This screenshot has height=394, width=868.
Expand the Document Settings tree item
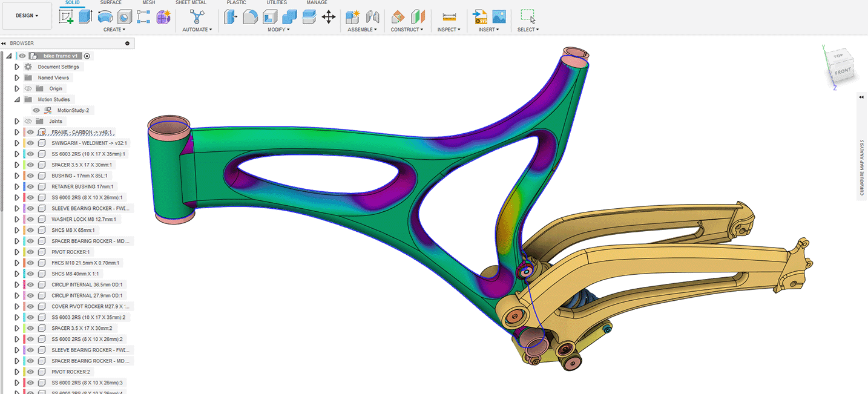(17, 67)
